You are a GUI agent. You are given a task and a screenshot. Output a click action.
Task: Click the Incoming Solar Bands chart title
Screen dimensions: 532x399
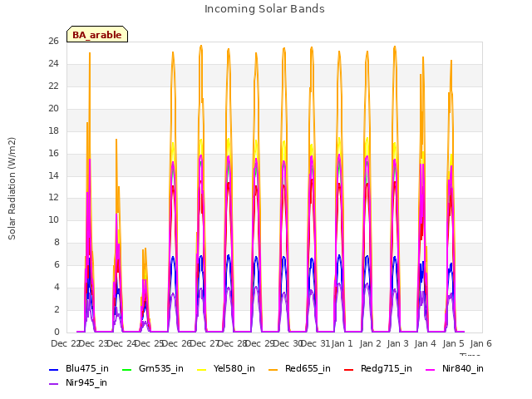pos(264,9)
